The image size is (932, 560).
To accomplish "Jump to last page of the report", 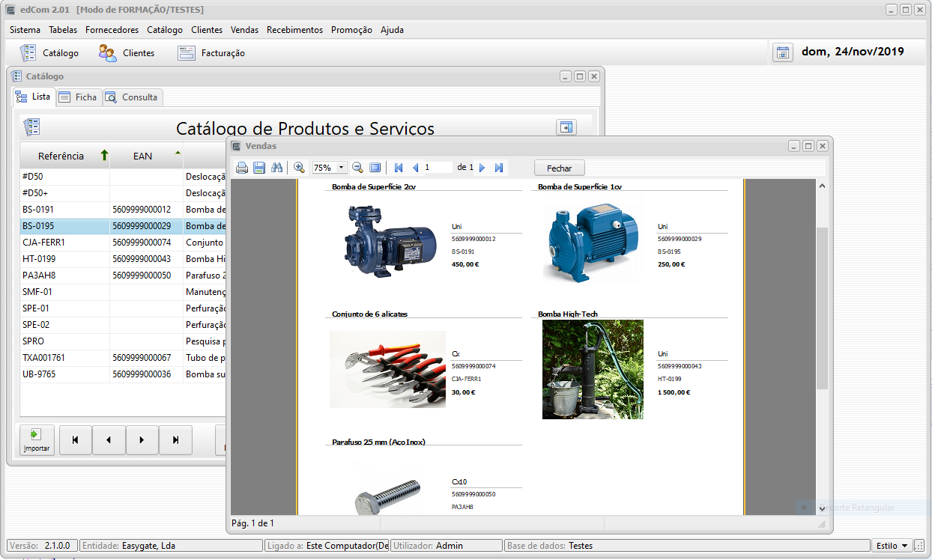I will [499, 168].
